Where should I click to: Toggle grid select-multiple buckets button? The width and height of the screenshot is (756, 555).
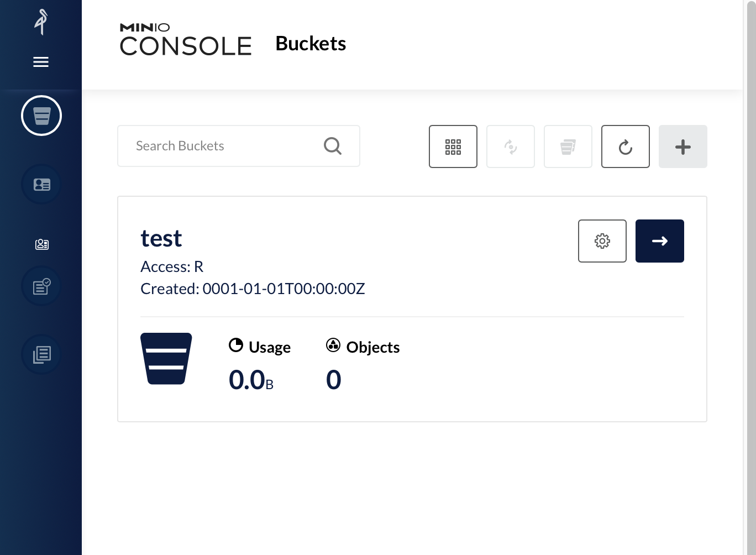tap(453, 146)
